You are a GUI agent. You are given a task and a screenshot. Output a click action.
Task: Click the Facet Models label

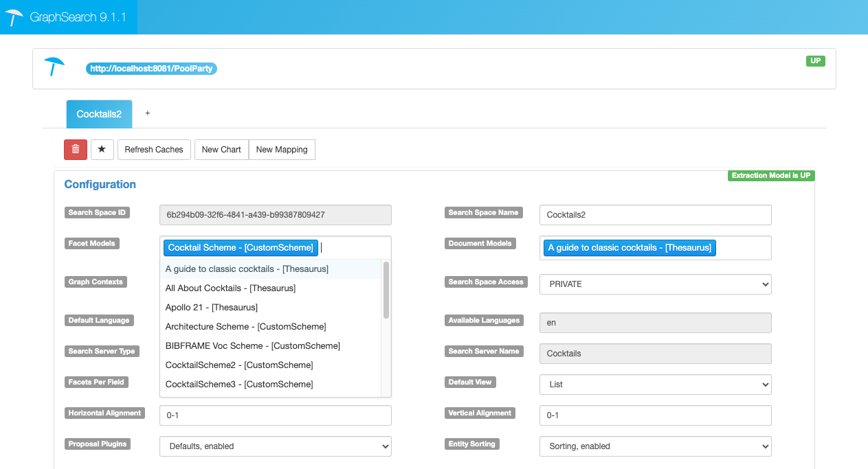(x=91, y=243)
